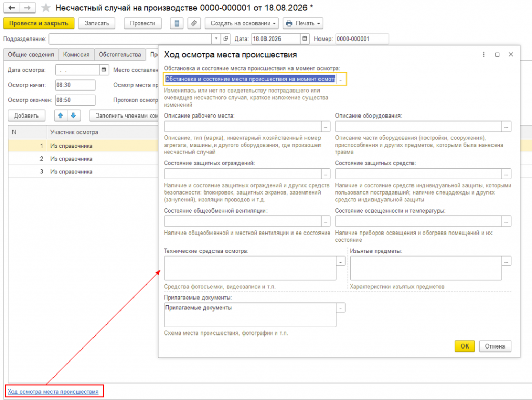
Task: Open the editor for Состояние освещенности и температуры
Action: [506, 222]
